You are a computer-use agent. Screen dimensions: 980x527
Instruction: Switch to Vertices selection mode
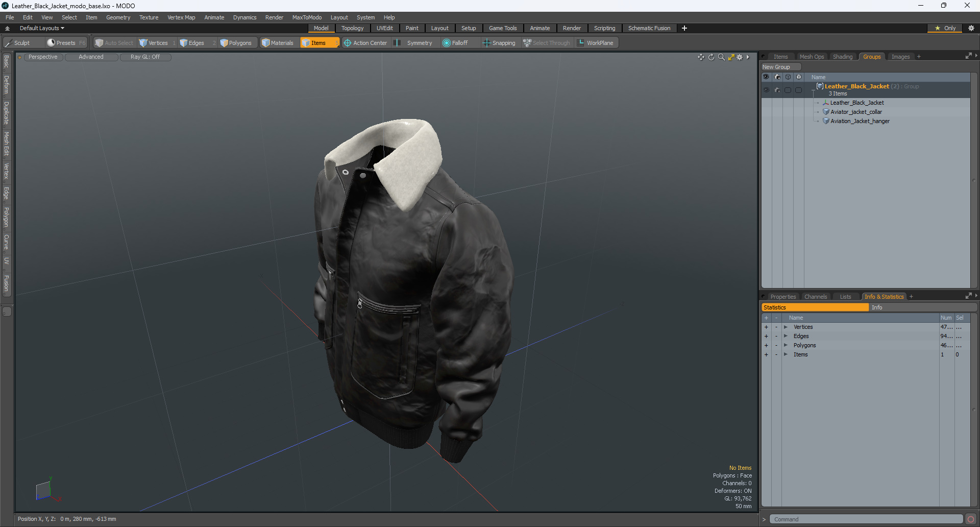pyautogui.click(x=153, y=43)
